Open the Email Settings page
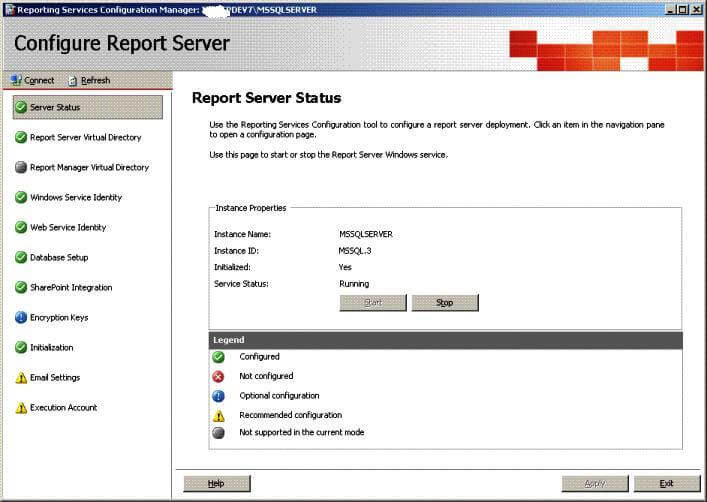 click(55, 378)
